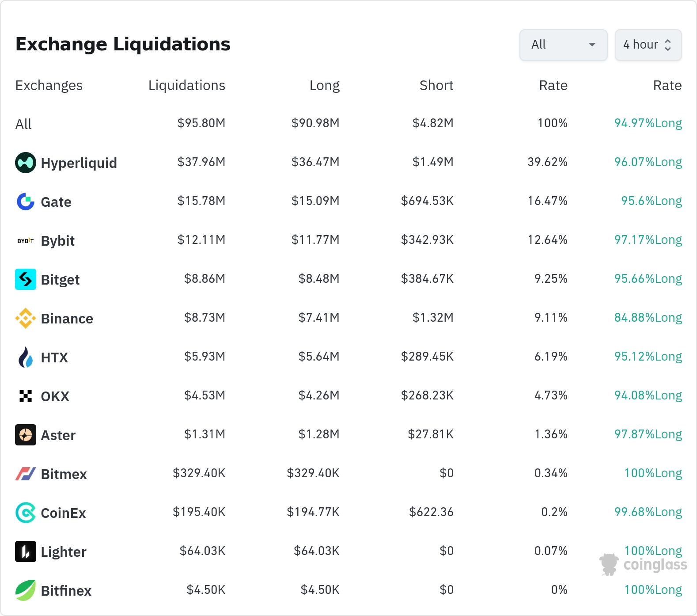Click the Bybit logo icon

pyautogui.click(x=26, y=240)
